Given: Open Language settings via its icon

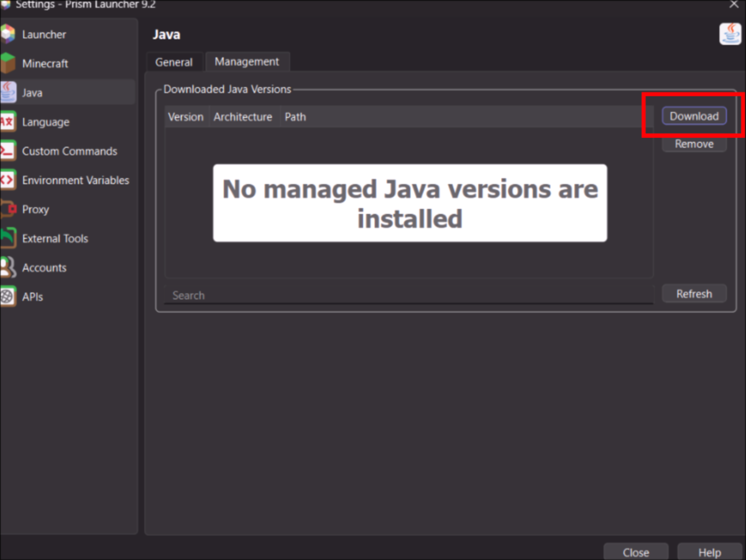Looking at the screenshot, I should [7, 122].
